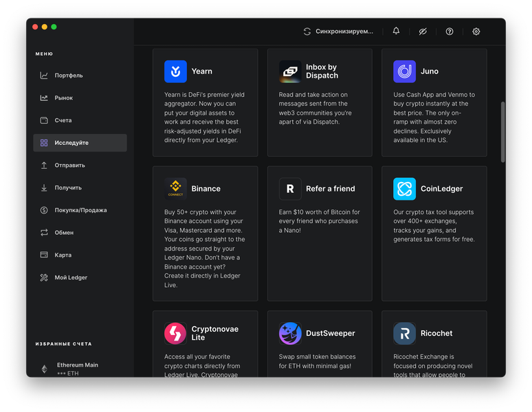The height and width of the screenshot is (412, 532).
Task: Open the Ricochet app title
Action: point(436,334)
